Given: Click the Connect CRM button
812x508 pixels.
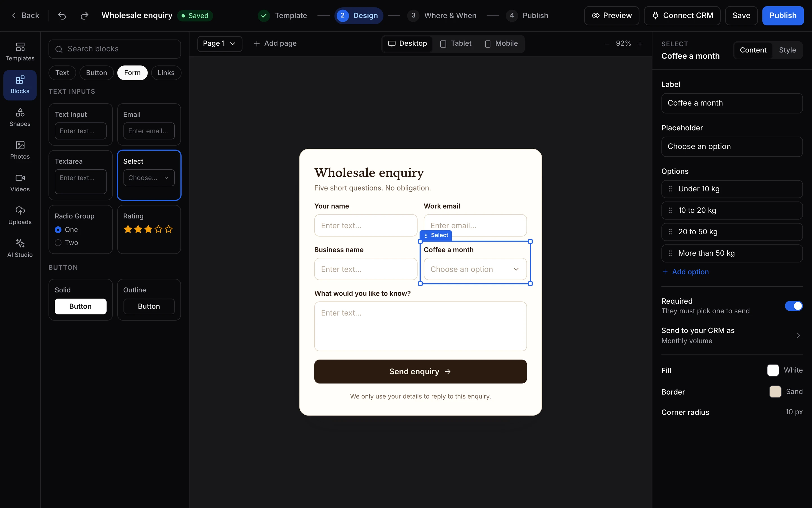Looking at the screenshot, I should click(682, 16).
